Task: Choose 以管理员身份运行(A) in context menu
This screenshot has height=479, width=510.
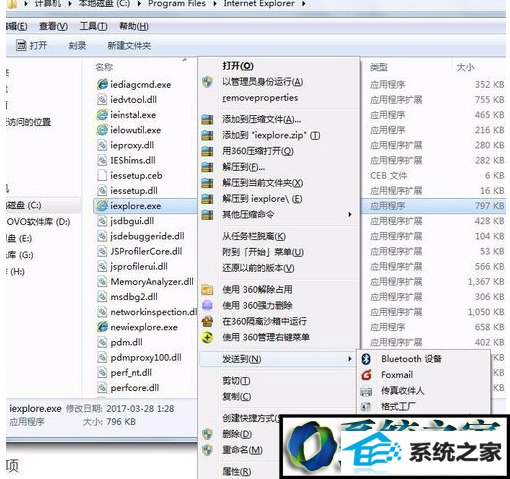Action: (x=263, y=82)
